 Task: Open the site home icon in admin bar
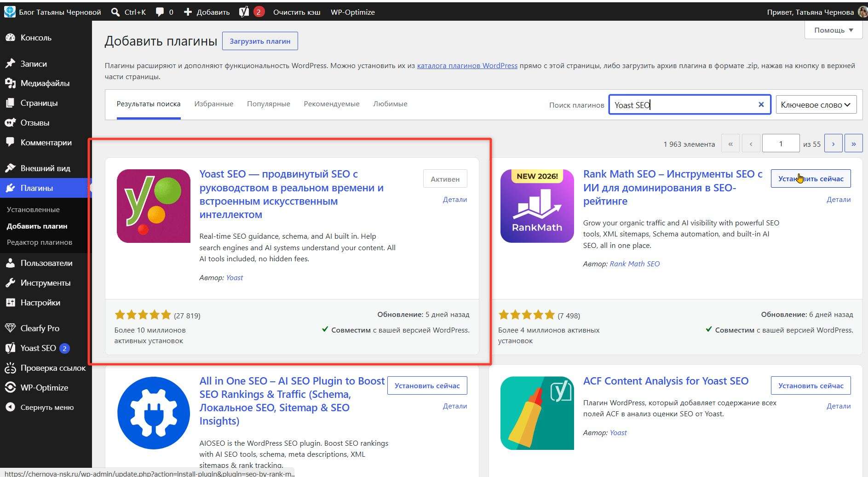10,12
